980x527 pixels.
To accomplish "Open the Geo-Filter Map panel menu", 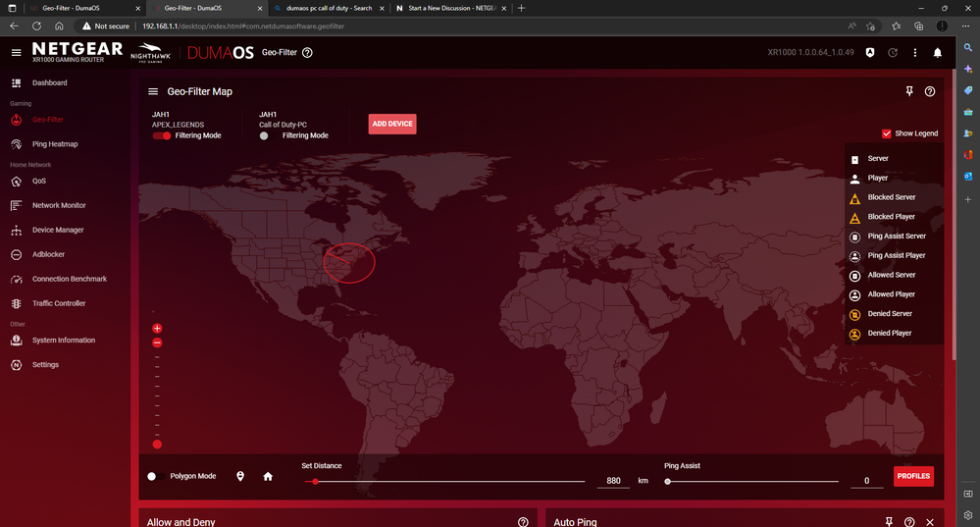I will coord(152,91).
